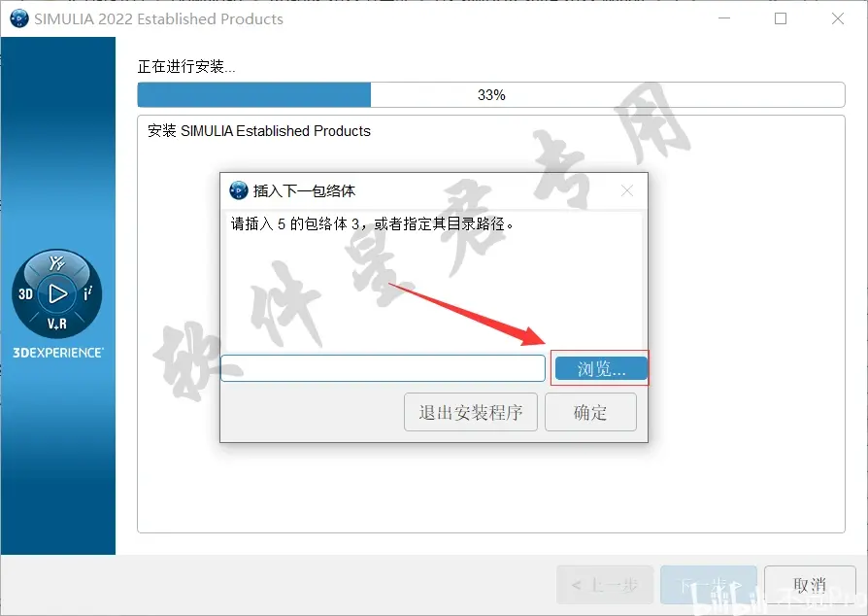Viewport: 868px width, 616px height.
Task: Click the SIMULIA title bar app icon
Action: click(19, 18)
